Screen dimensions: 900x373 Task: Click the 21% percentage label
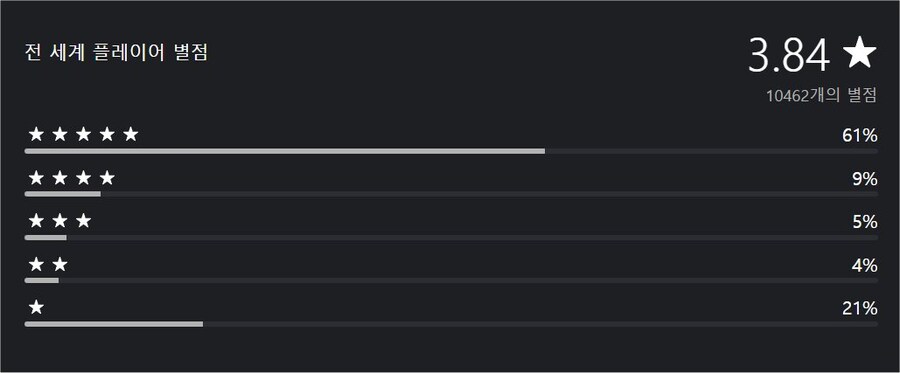(860, 309)
